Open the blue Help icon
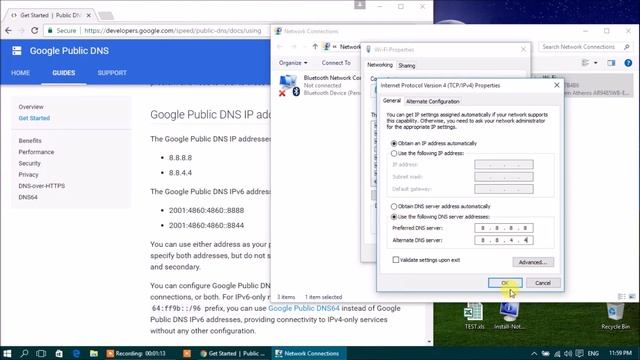 [x=628, y=63]
